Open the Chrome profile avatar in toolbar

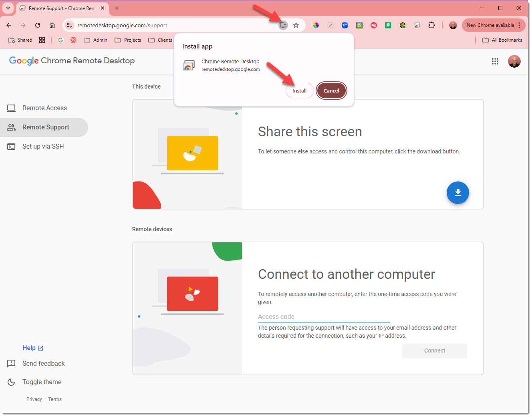[x=453, y=25]
